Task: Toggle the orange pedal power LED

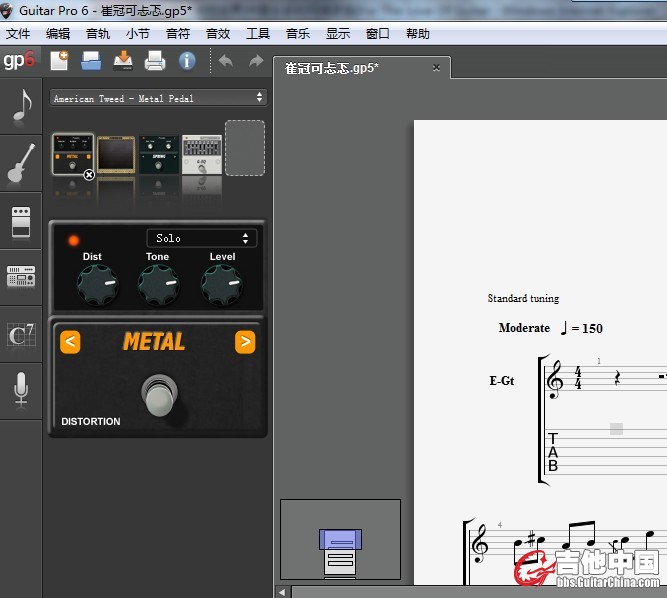Action: 73,240
